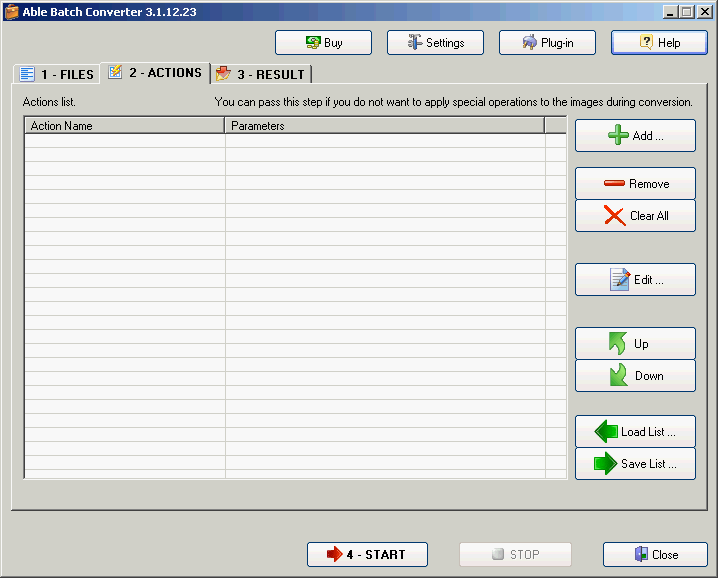Image resolution: width=718 pixels, height=578 pixels.
Task: Clear All actions from the list
Action: 635,216
